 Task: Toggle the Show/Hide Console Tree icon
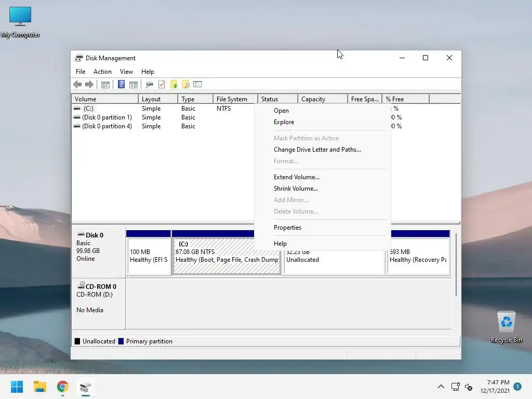click(x=105, y=85)
